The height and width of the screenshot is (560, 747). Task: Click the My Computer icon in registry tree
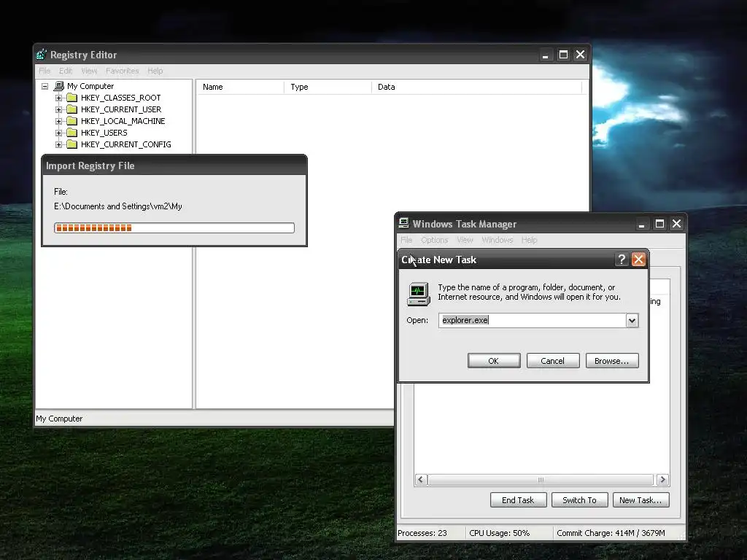point(58,86)
